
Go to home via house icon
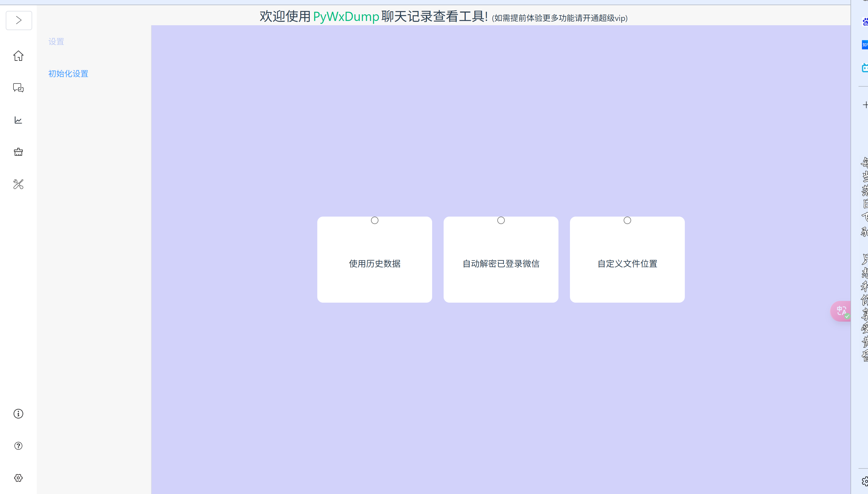(x=18, y=56)
